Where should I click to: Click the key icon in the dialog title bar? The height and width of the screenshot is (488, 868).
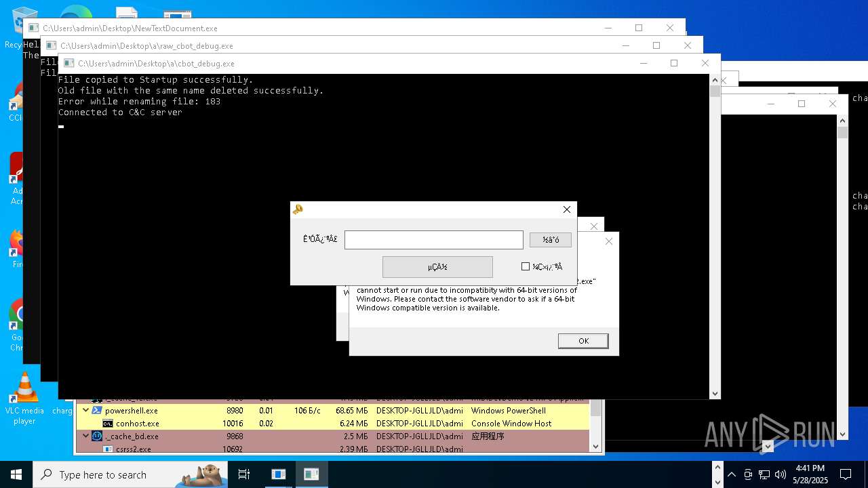298,209
